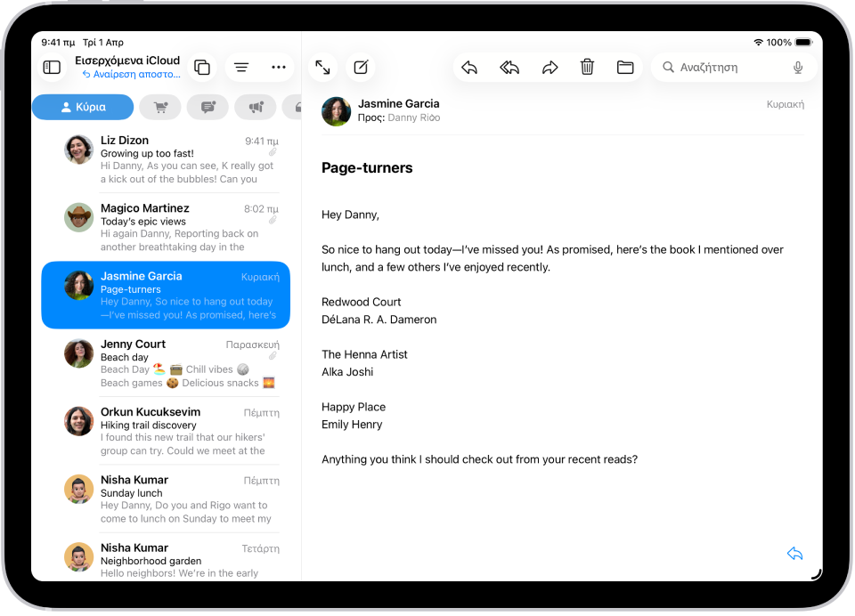Click The Henna Artist book title

(364, 354)
